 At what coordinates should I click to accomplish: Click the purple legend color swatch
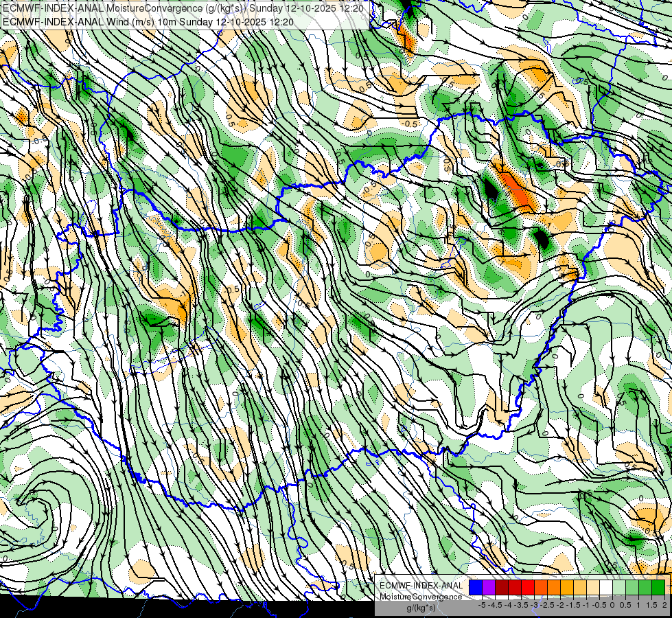point(489,587)
